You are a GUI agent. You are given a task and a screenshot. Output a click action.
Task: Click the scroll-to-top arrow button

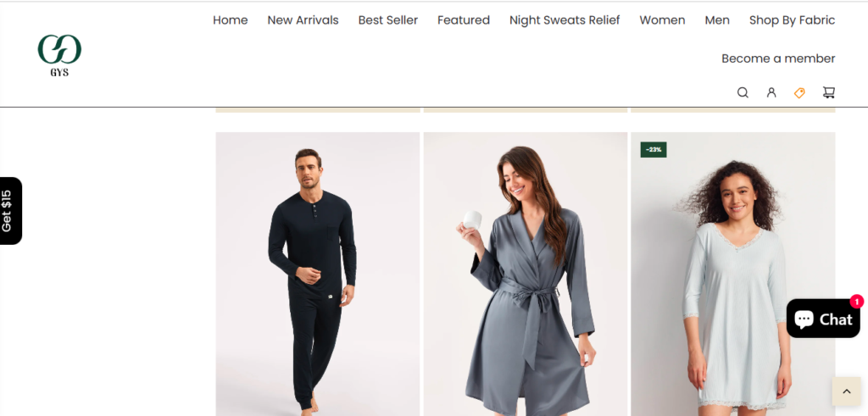coord(846,391)
